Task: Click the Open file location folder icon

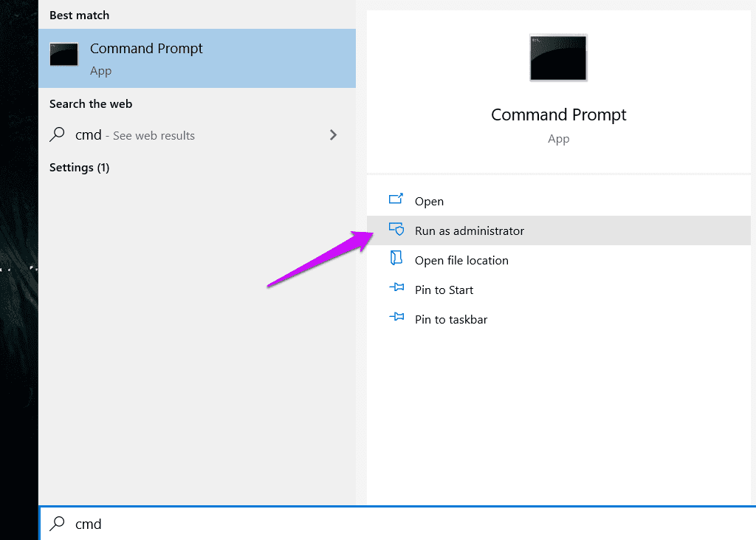Action: tap(396, 258)
